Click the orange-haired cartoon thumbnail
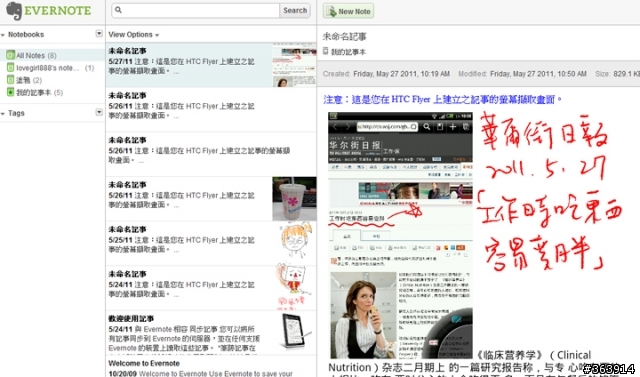This screenshot has width=640, height=377. pos(296,241)
